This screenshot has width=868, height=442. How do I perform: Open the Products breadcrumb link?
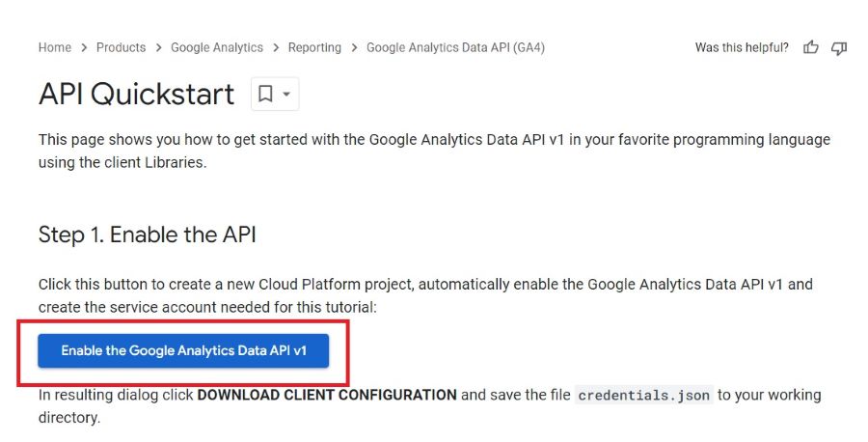pyautogui.click(x=121, y=47)
